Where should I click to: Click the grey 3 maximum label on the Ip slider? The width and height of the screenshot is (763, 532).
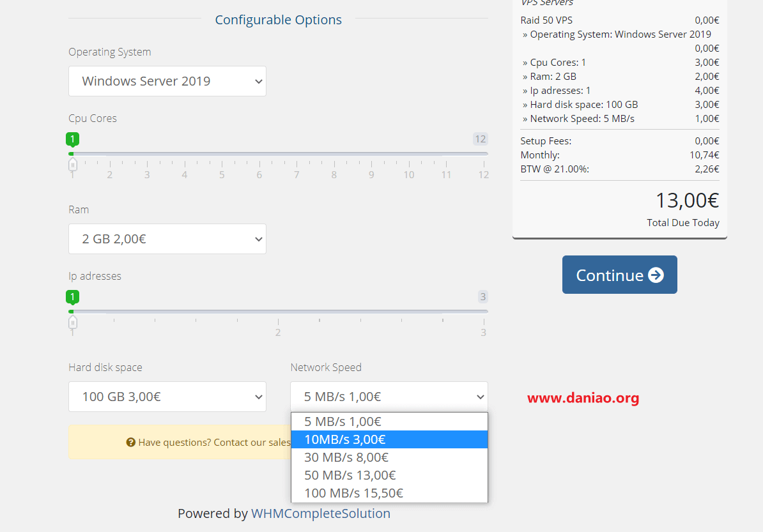482,296
